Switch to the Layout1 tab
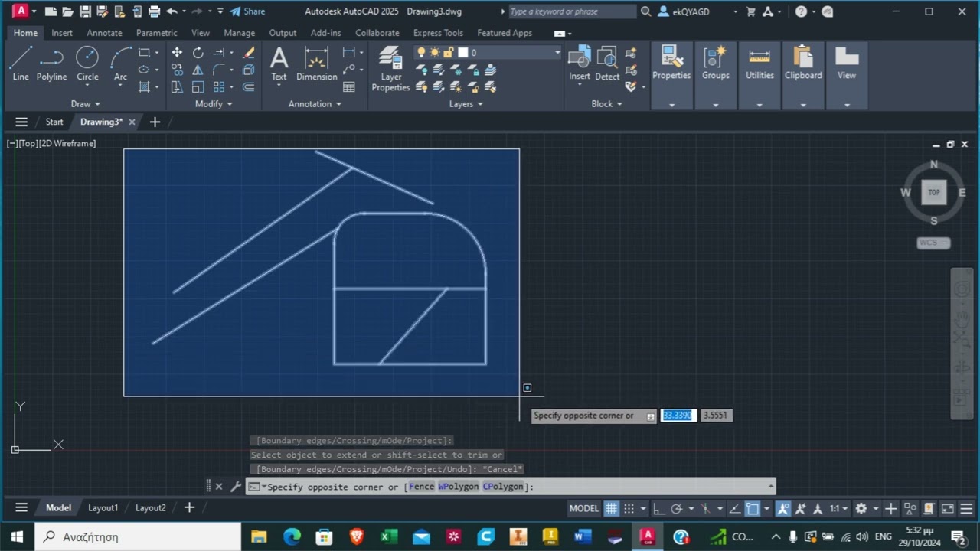Screen dimensions: 980x551 103,507
